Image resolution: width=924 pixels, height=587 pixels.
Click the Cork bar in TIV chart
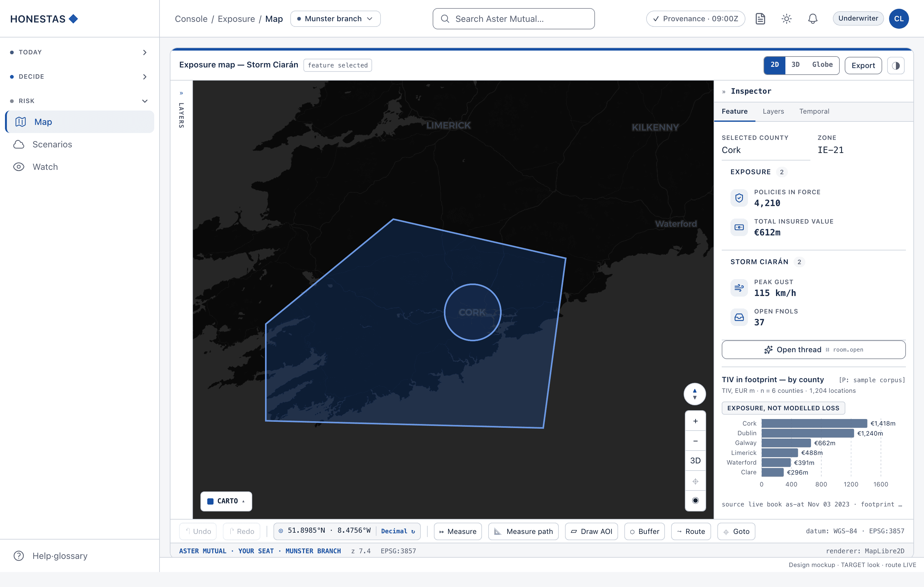pos(814,423)
